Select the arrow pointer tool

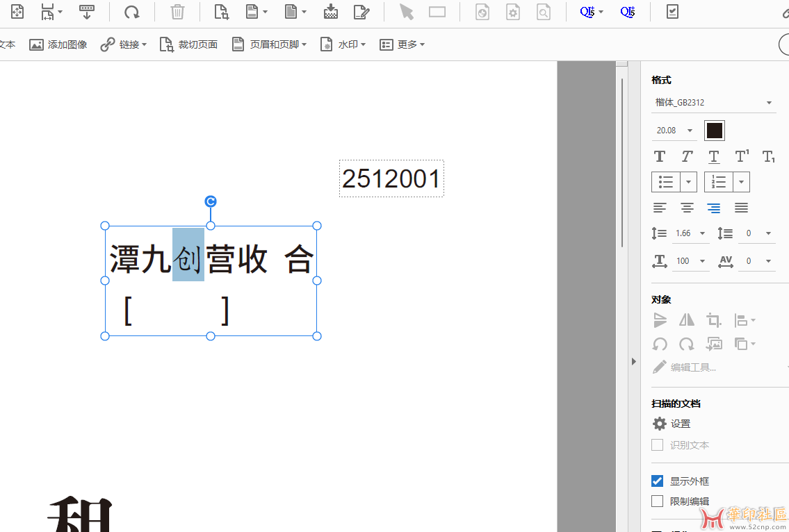tap(406, 12)
